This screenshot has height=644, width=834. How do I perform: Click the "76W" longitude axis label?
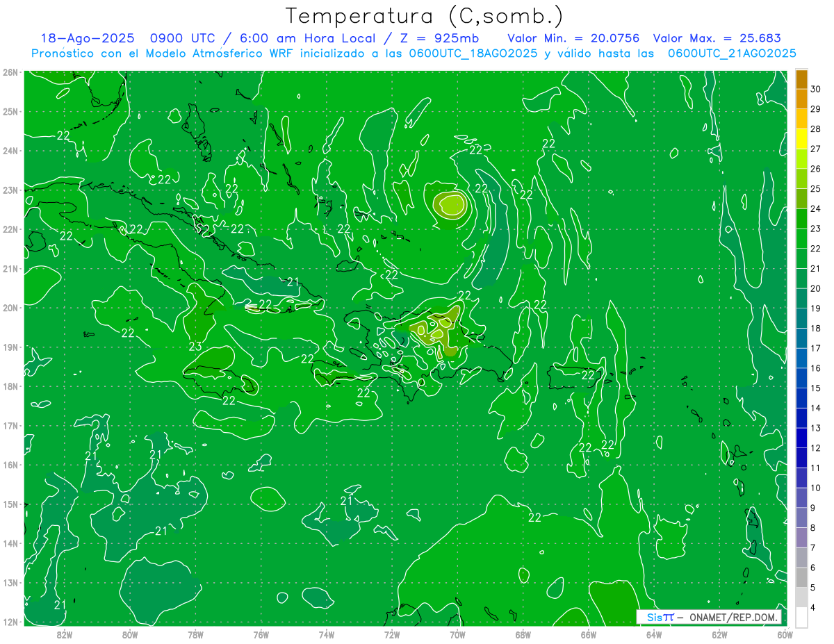(x=261, y=634)
